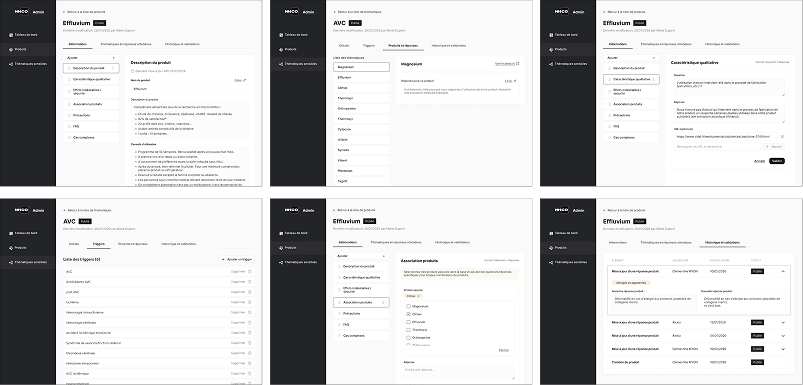Click 'Ajouter un trigger' button
Image resolution: width=803 pixels, height=385 pixels.
point(237,260)
